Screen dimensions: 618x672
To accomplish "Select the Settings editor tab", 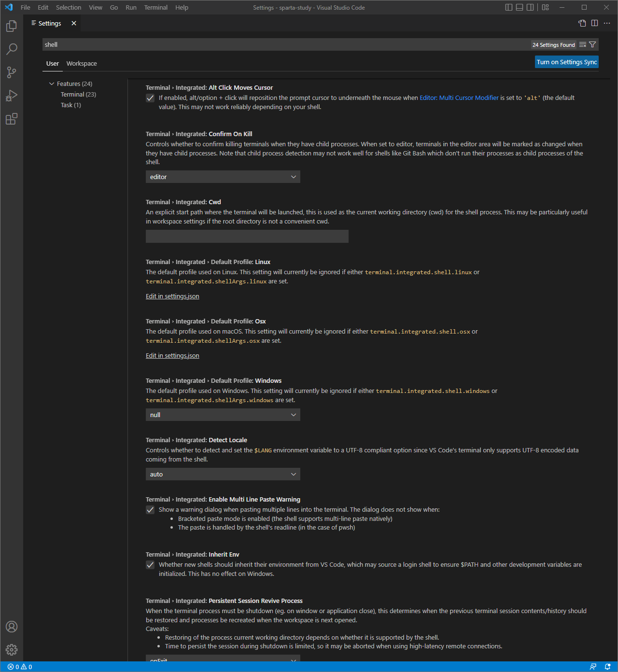I will [x=50, y=23].
